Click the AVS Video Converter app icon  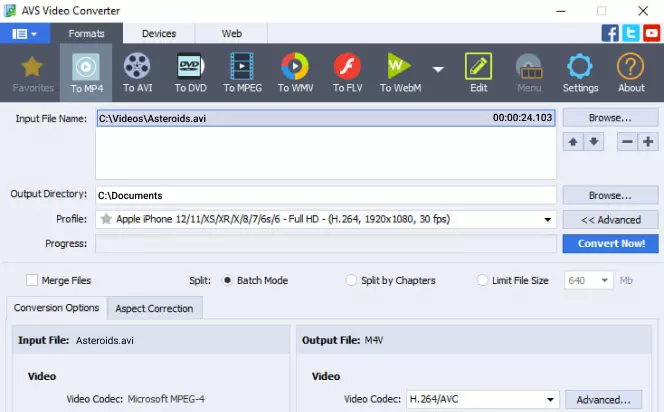10,11
